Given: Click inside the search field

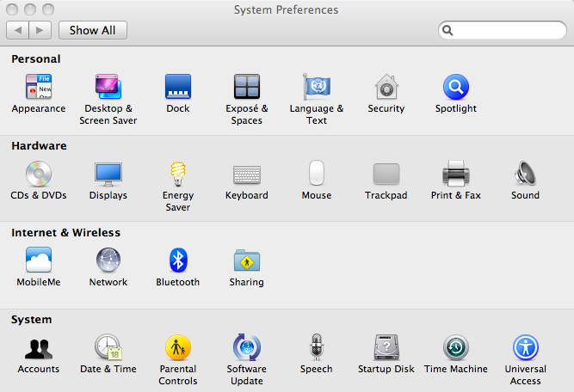Looking at the screenshot, I should click(x=503, y=30).
